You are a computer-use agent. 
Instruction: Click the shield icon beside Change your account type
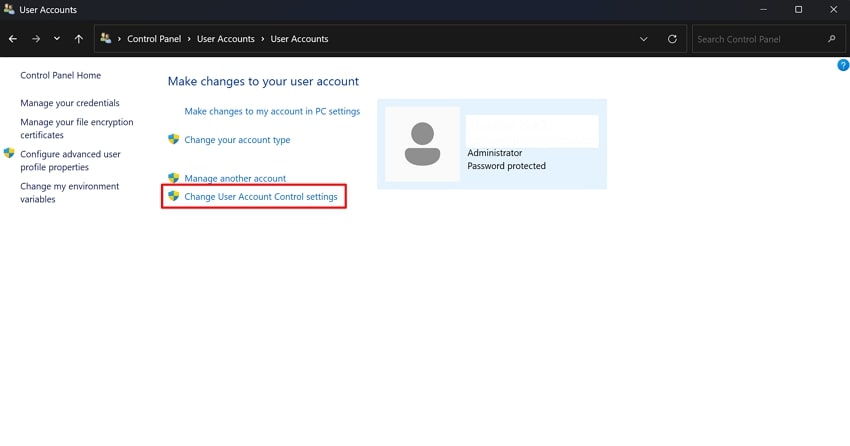pyautogui.click(x=173, y=139)
